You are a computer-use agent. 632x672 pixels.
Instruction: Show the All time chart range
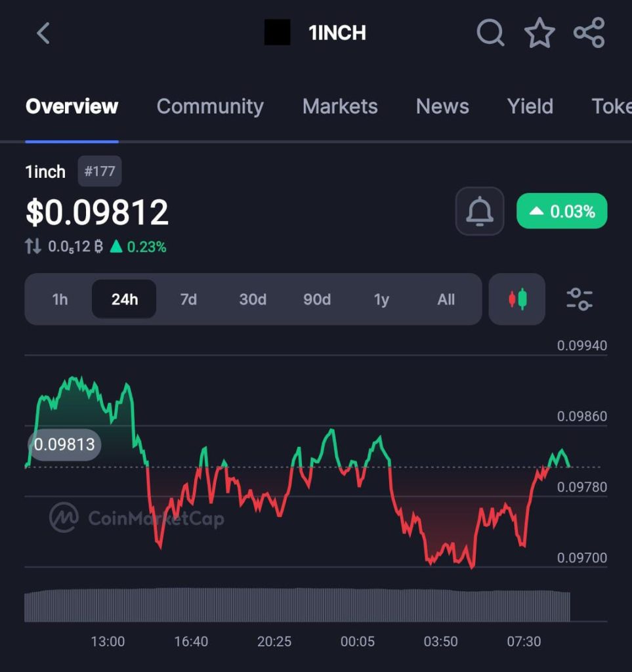coord(446,299)
